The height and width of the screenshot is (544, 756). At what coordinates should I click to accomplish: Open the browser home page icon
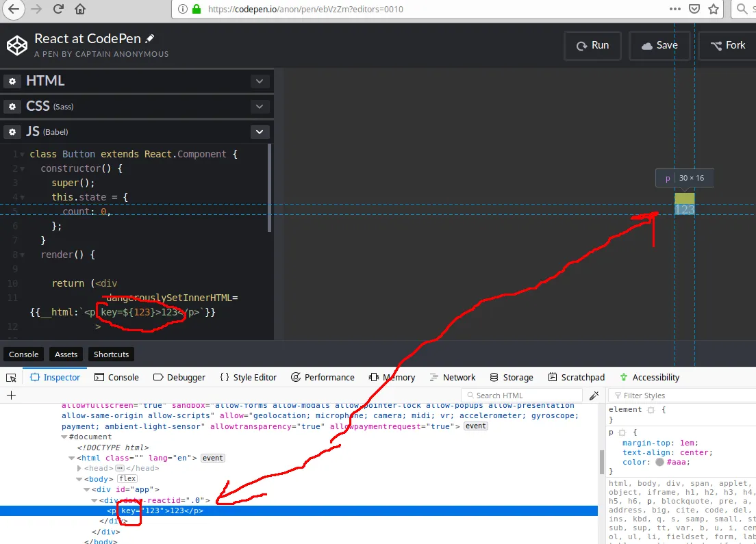point(80,9)
